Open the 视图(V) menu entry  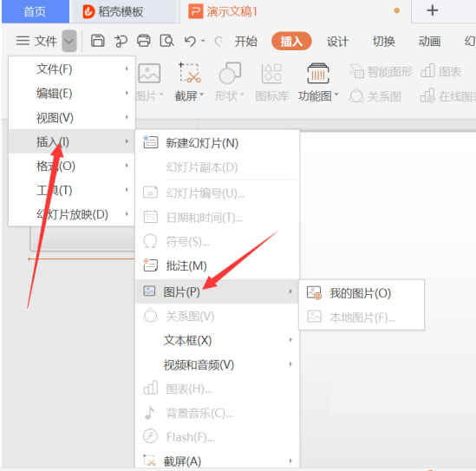click(x=72, y=117)
